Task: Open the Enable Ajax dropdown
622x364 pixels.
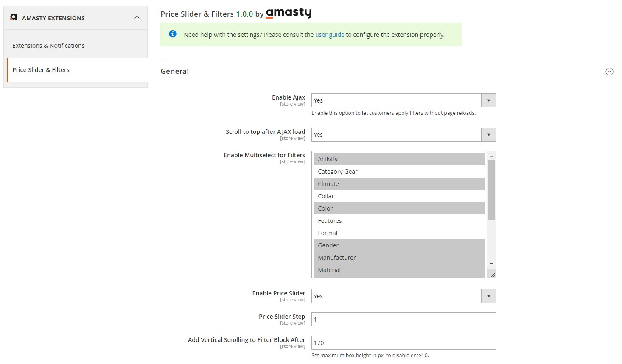Action: 403,100
